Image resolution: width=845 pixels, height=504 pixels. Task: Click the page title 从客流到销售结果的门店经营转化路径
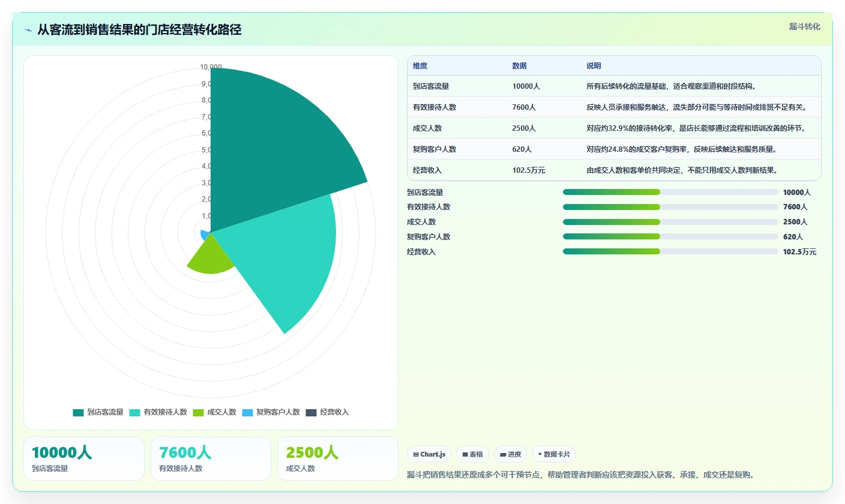coord(139,30)
